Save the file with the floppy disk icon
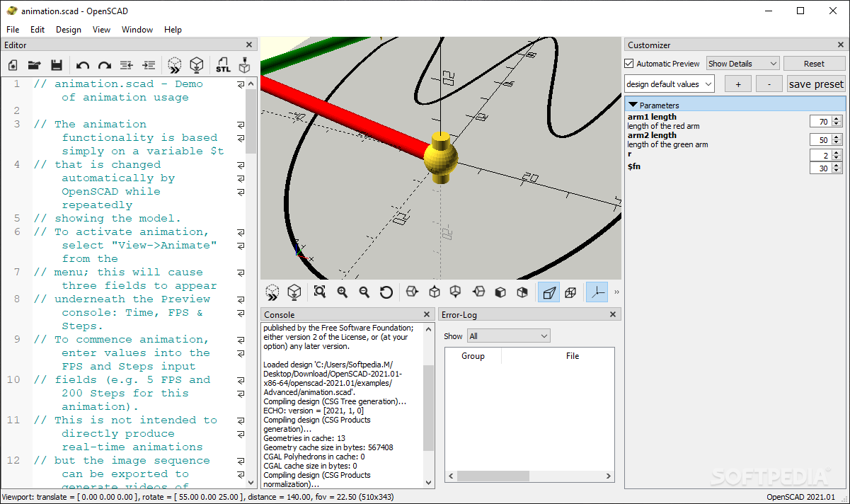Screen dimensions: 850x504 57,65
